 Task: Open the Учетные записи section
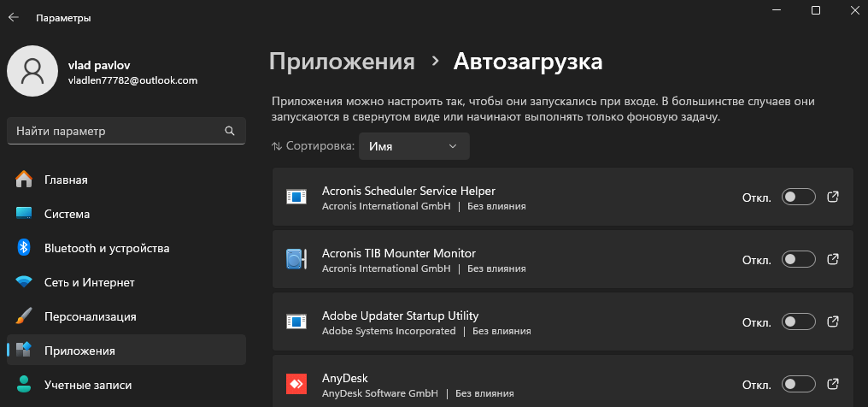(126, 384)
